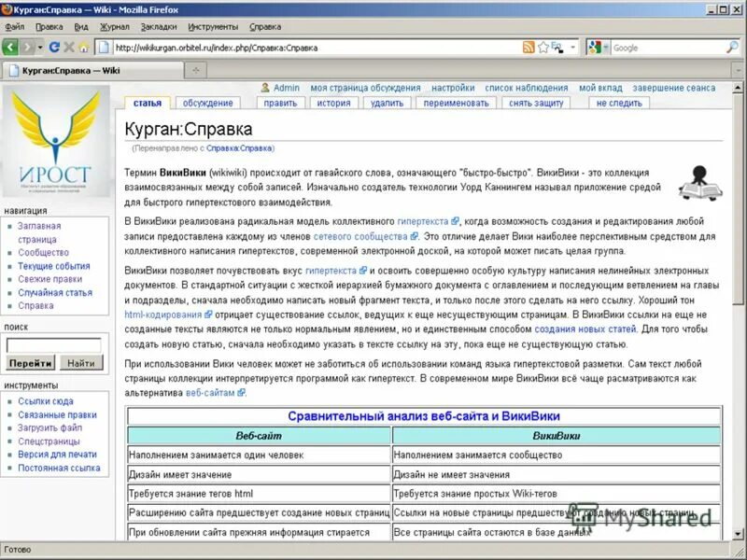Open the мой вклад link

pyautogui.click(x=600, y=88)
